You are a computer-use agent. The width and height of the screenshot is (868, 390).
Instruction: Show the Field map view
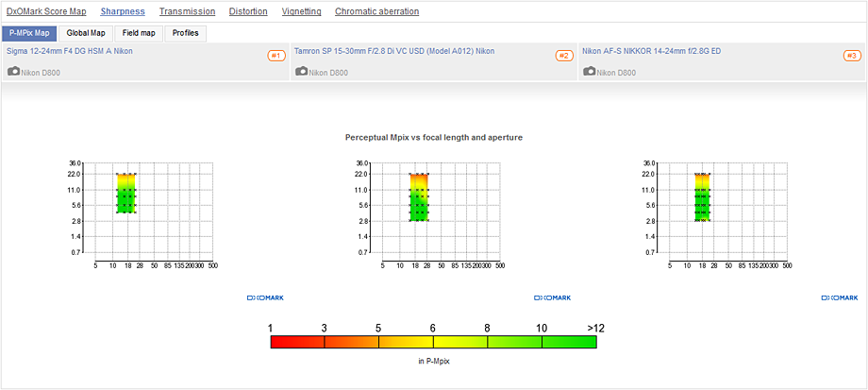(x=139, y=33)
